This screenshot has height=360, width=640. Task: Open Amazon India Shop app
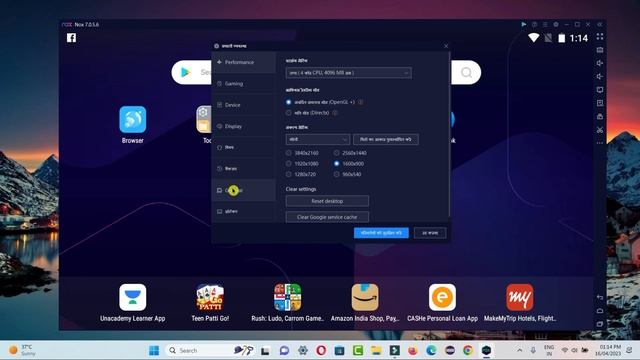coord(365,298)
